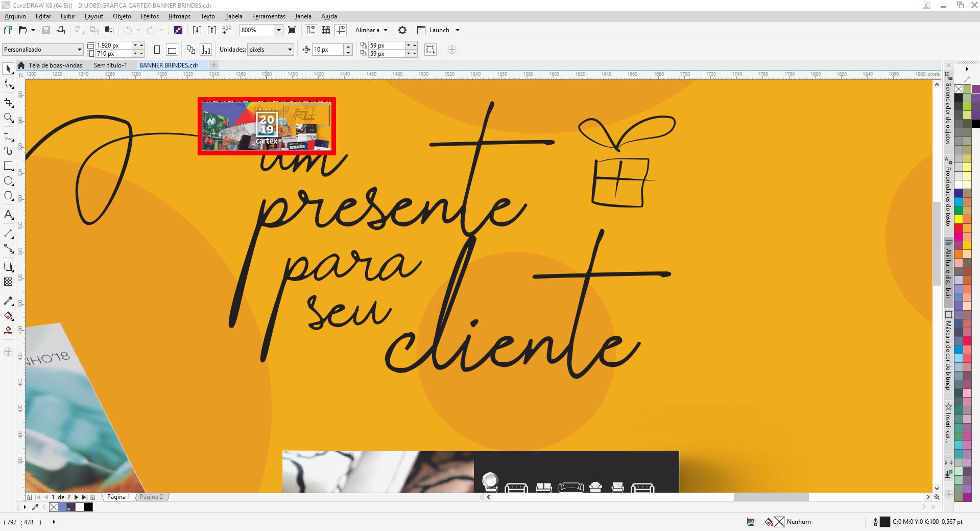The image size is (980, 531).
Task: Open the Efeitos menu
Action: click(x=150, y=16)
